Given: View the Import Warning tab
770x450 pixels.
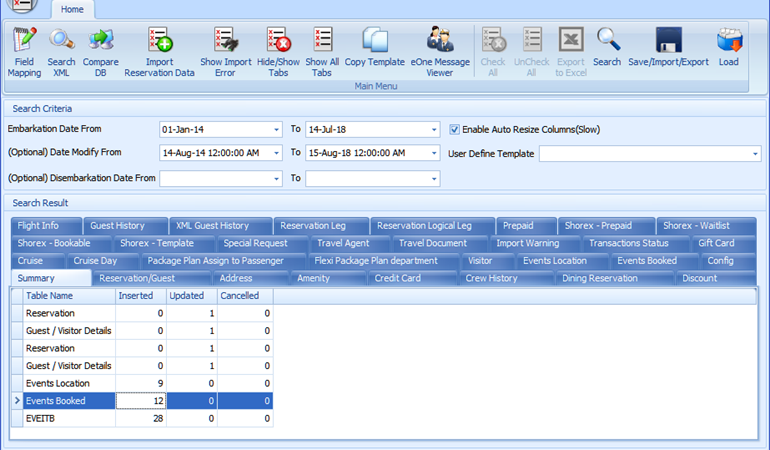Looking at the screenshot, I should click(x=535, y=244).
